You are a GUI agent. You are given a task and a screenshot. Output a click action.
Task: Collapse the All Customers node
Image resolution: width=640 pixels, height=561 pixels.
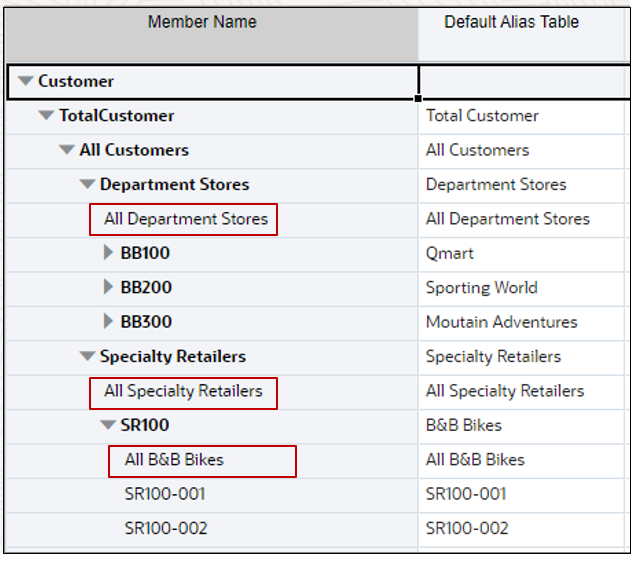click(67, 150)
